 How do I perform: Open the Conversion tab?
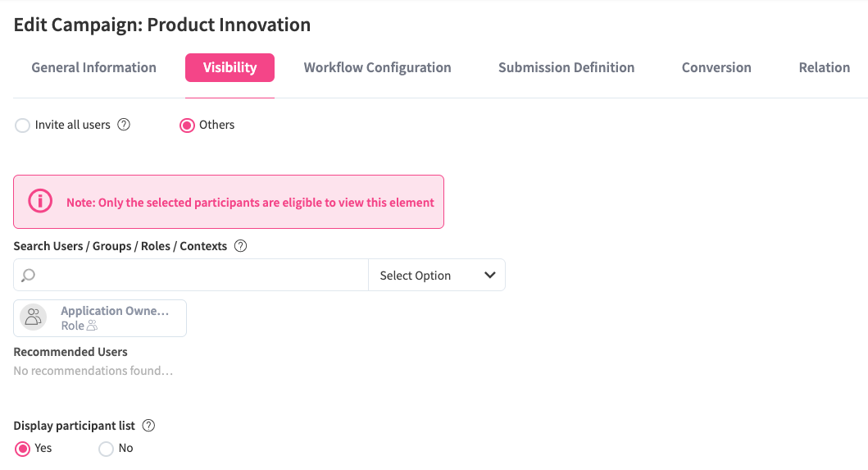pyautogui.click(x=716, y=67)
